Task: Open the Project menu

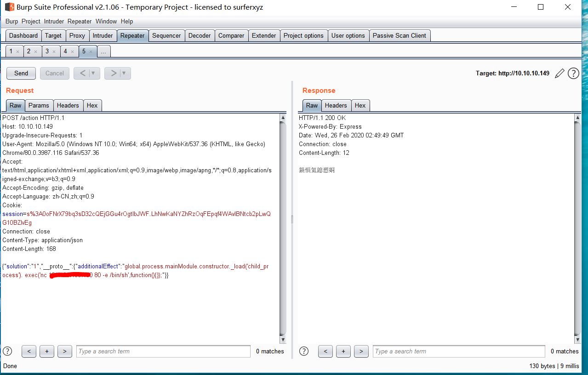Action: pos(31,21)
